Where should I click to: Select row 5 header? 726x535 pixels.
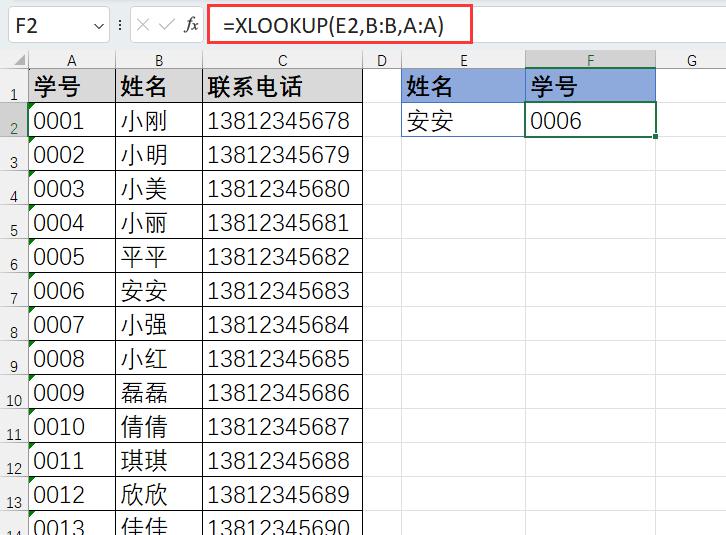pos(14,222)
